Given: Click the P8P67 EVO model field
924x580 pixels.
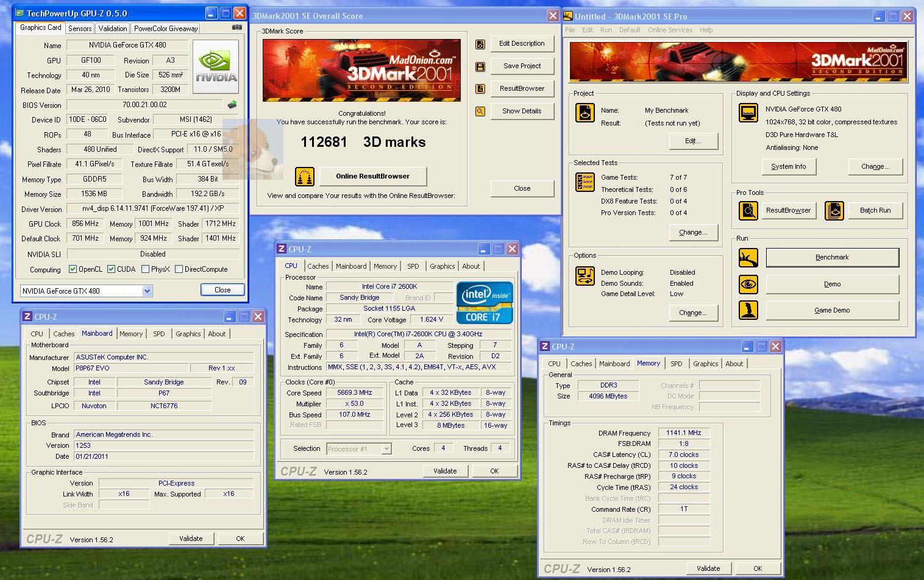Looking at the screenshot, I should tap(131, 369).
